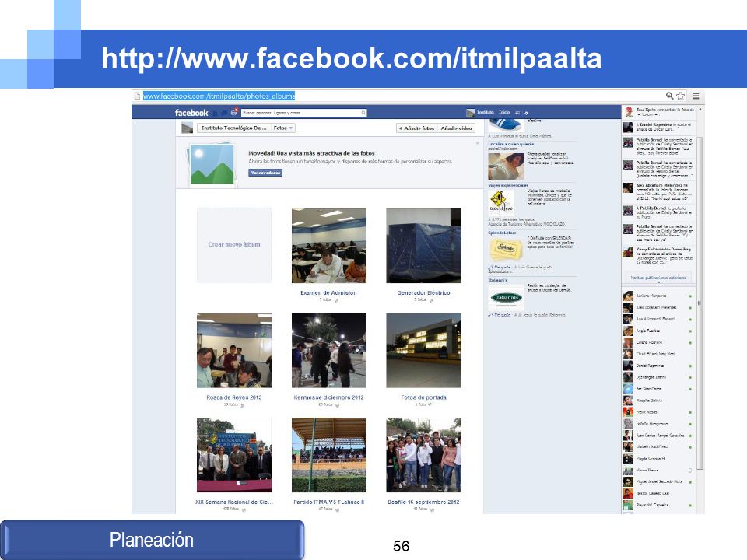Open the Desfile 16 septiembre 2012 album thumbnail
The image size is (747, 560).
click(x=423, y=455)
